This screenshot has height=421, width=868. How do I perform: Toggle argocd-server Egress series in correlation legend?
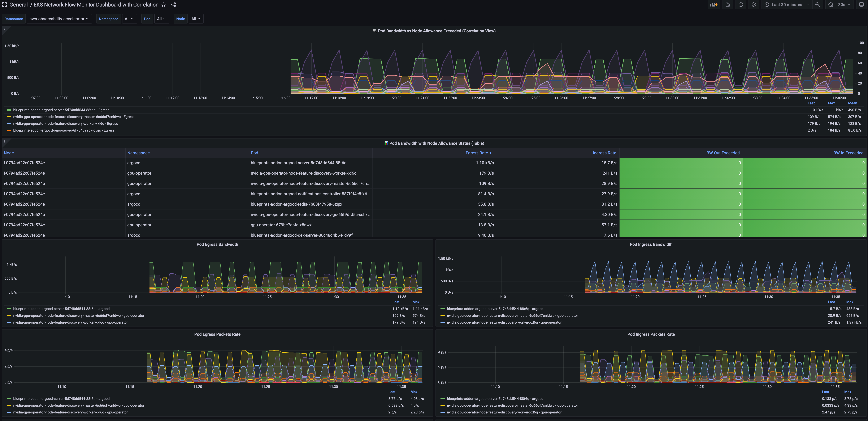(x=61, y=110)
